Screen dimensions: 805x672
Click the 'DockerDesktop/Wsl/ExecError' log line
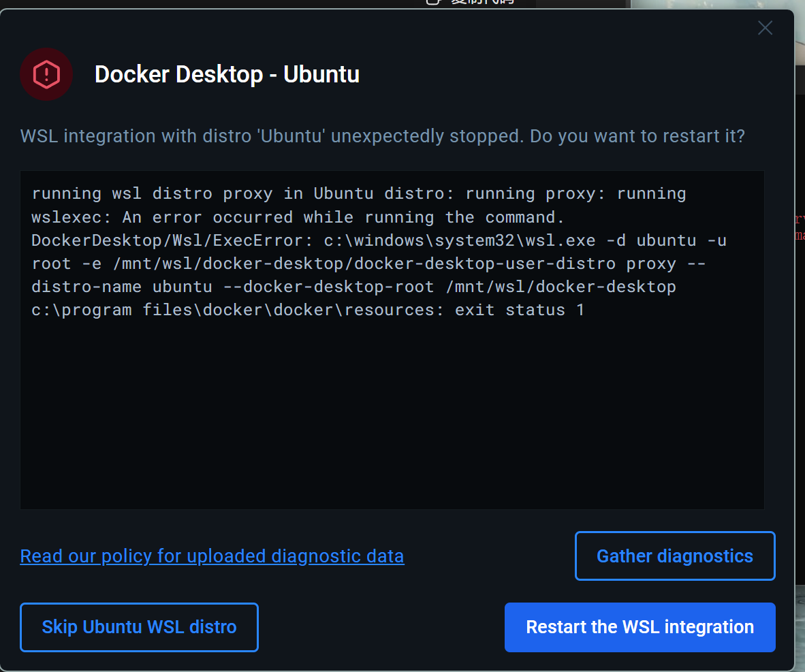(379, 240)
